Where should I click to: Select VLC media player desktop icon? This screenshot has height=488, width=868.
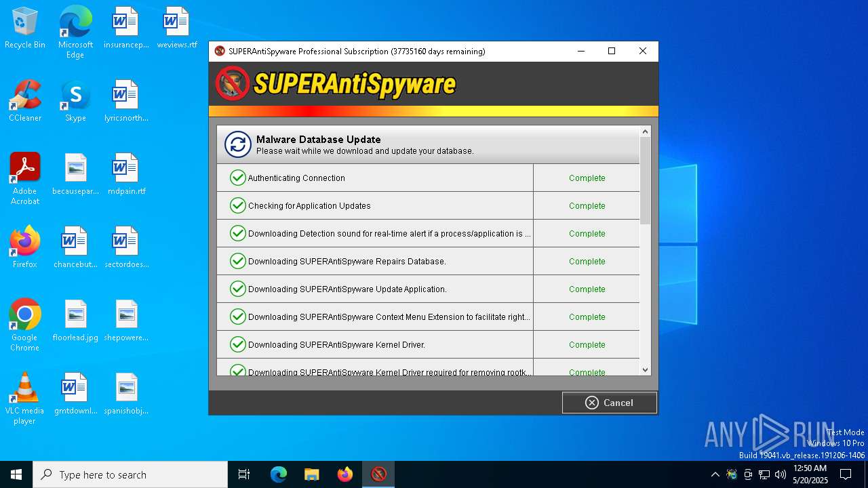click(x=25, y=399)
